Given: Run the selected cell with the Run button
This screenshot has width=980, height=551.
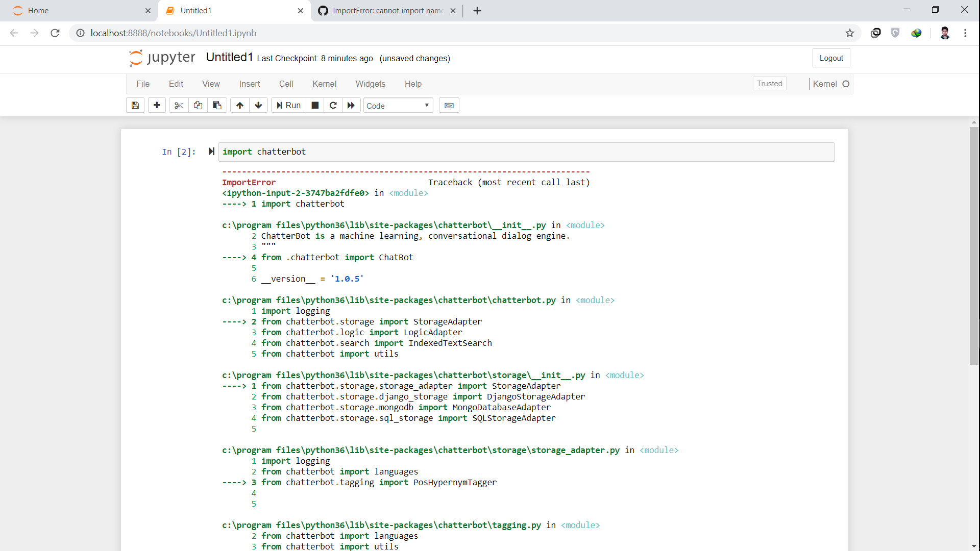Looking at the screenshot, I should [x=288, y=105].
